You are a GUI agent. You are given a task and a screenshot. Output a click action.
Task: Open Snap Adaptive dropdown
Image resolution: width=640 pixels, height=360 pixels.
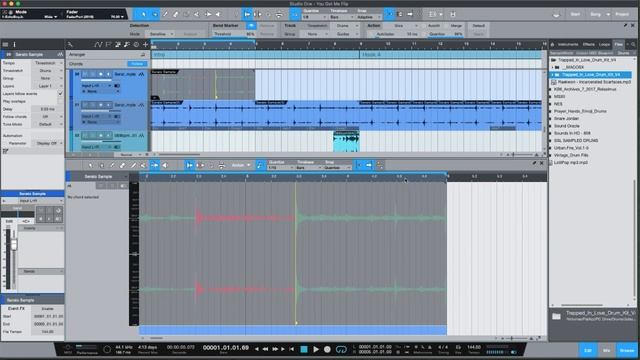point(368,17)
